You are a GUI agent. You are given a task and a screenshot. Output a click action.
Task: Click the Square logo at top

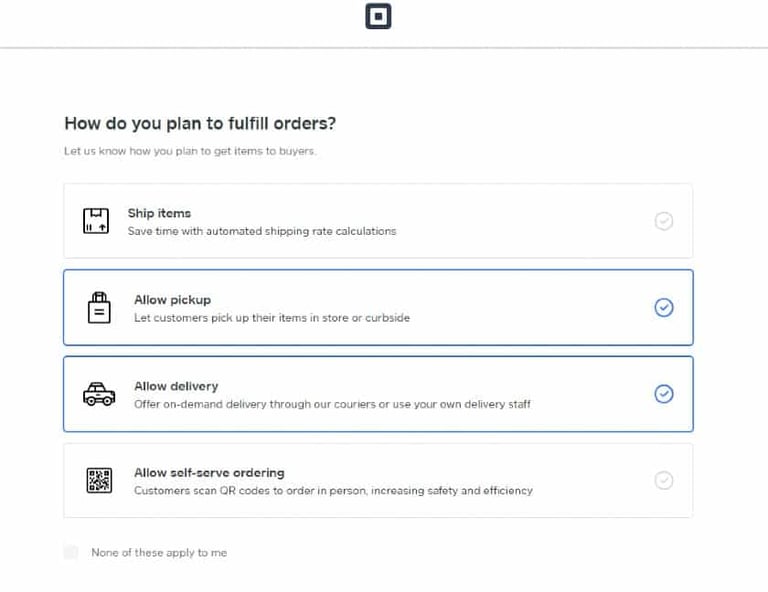(378, 17)
